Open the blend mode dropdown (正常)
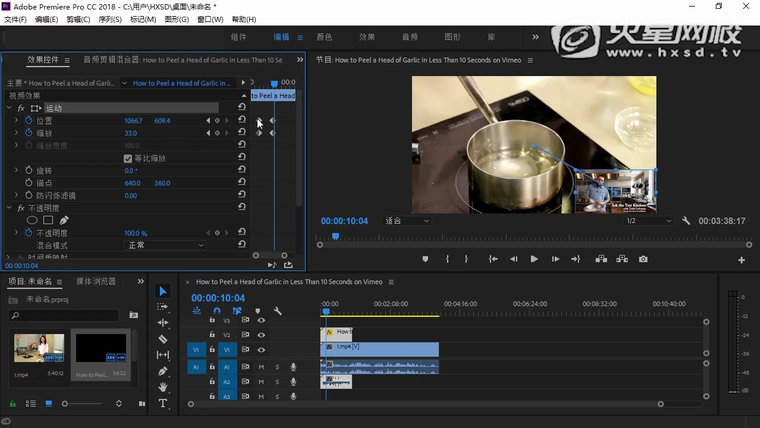The width and height of the screenshot is (760, 428). point(165,245)
